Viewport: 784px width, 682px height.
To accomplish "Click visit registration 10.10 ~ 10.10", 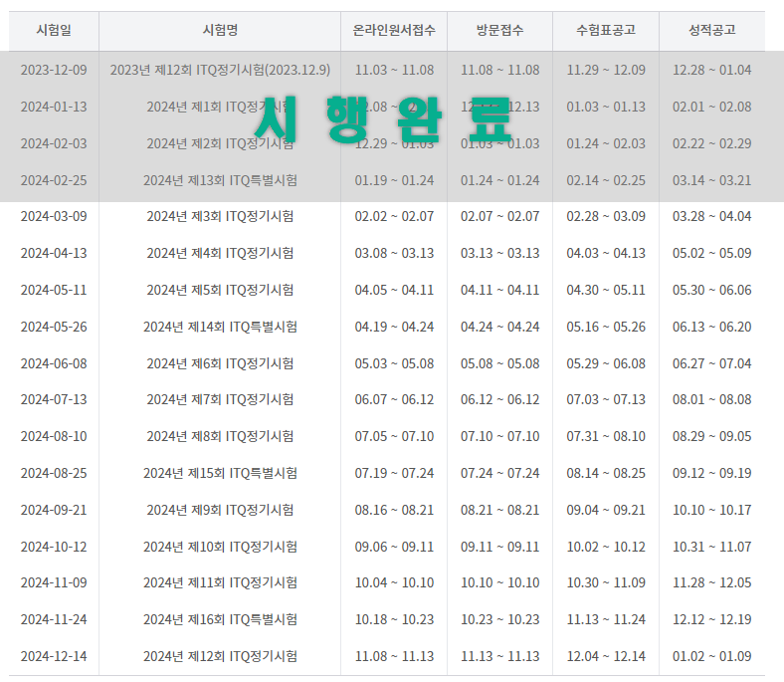I will (500, 582).
